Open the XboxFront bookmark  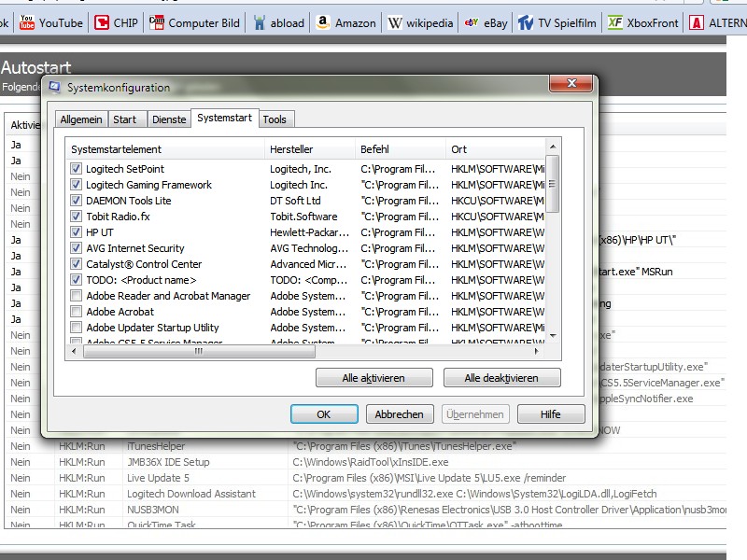pyautogui.click(x=642, y=22)
